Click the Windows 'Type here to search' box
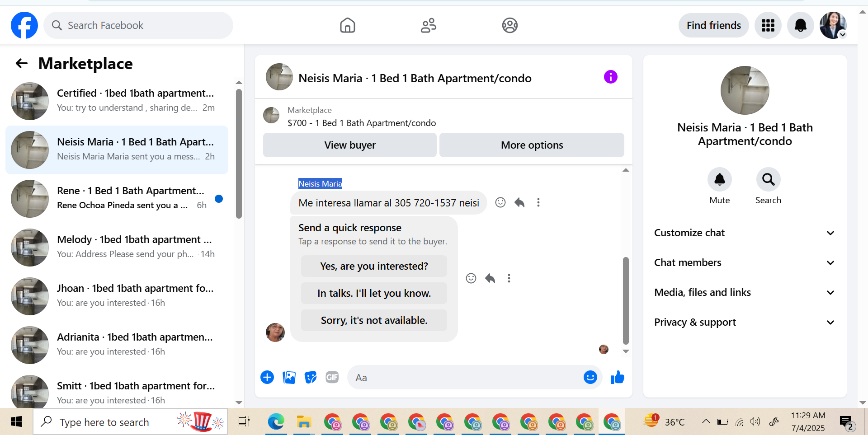Viewport: 868px width, 435px height. 130,422
